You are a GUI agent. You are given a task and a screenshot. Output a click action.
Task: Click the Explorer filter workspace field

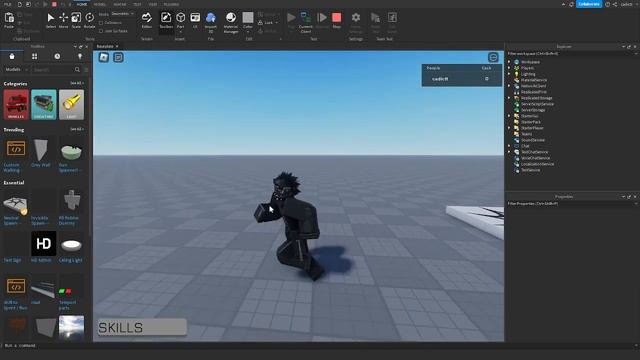tap(571, 53)
